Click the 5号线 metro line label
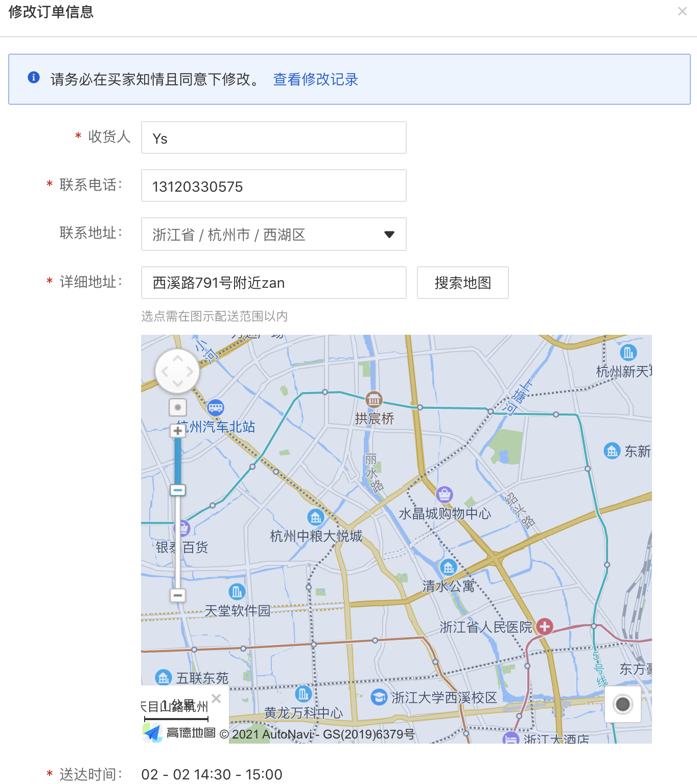Screen dimensions: 697x784 (599, 669)
